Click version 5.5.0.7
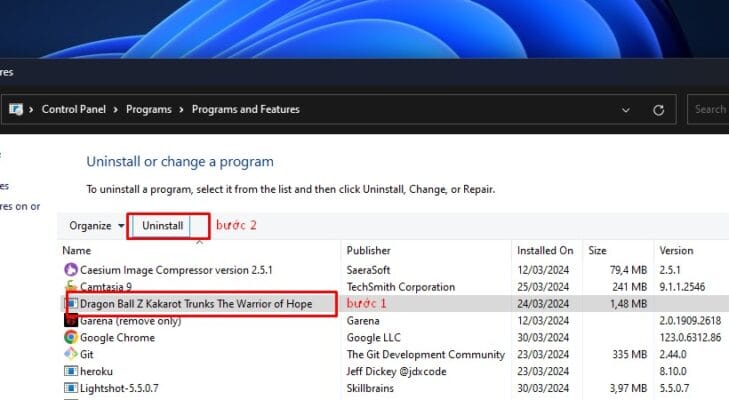 click(674, 388)
